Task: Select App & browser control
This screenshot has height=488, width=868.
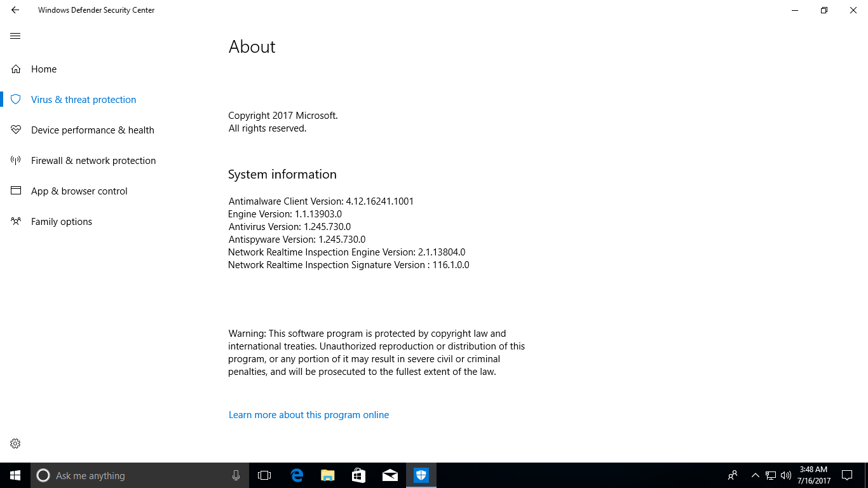Action: [x=79, y=191]
